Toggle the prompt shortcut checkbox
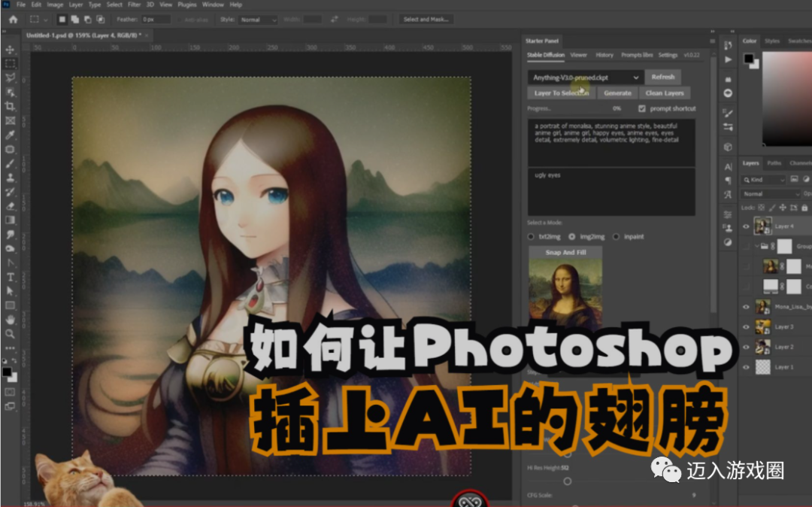The width and height of the screenshot is (812, 507). pyautogui.click(x=642, y=108)
